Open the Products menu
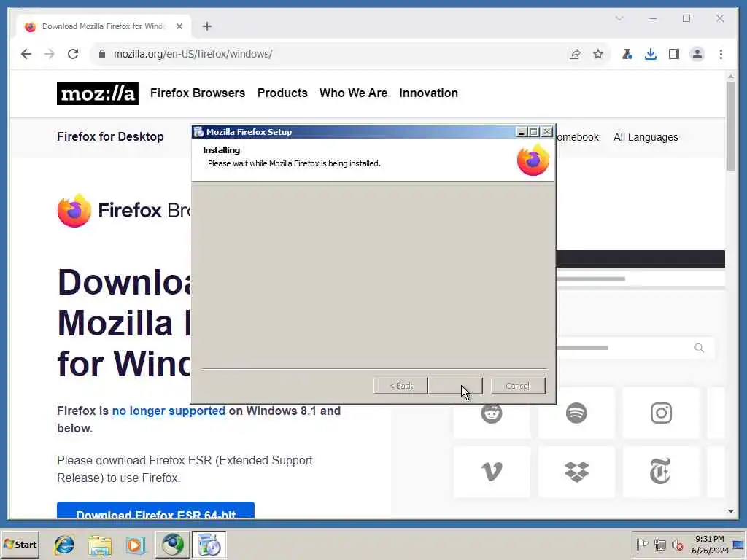This screenshot has height=560, width=747. coord(282,93)
